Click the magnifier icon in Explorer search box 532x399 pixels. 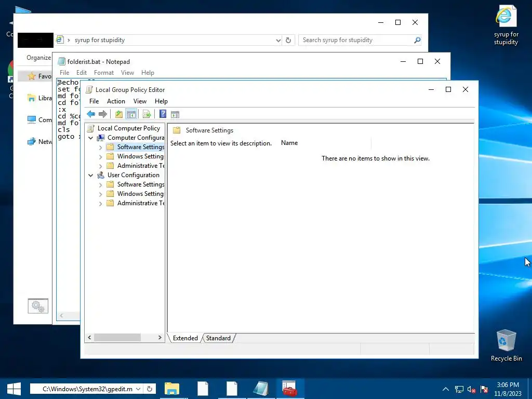pyautogui.click(x=417, y=40)
